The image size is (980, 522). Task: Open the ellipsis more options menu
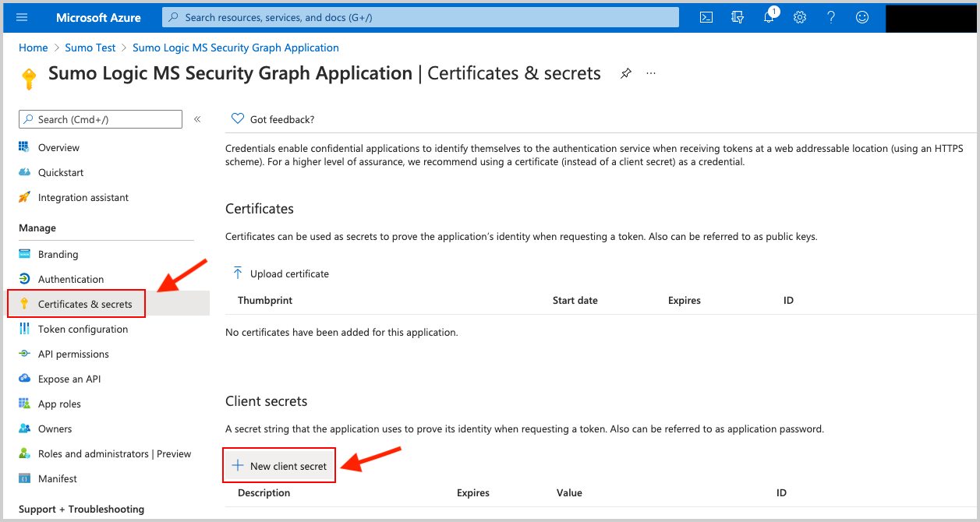(651, 72)
